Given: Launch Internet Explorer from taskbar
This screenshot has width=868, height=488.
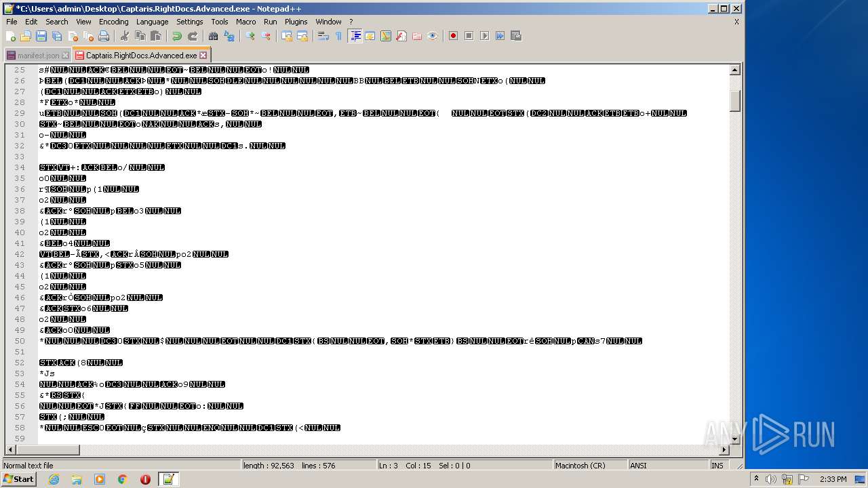Looking at the screenshot, I should pyautogui.click(x=54, y=479).
